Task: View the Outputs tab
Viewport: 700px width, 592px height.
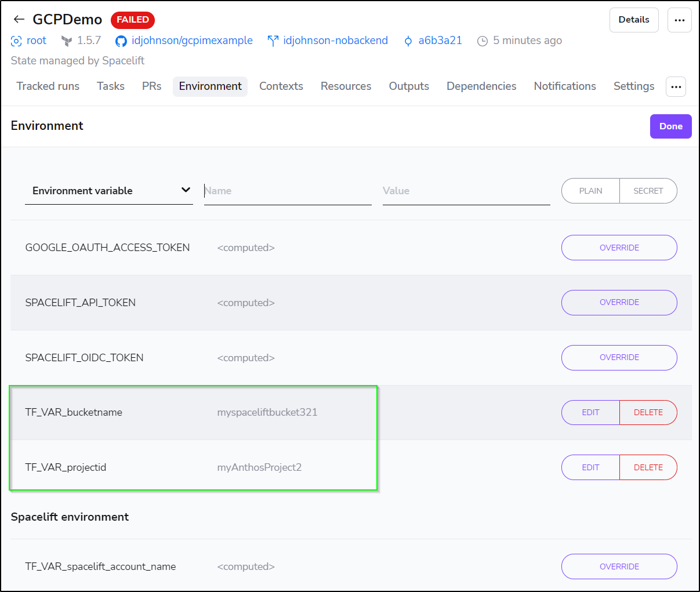Action: coord(409,86)
